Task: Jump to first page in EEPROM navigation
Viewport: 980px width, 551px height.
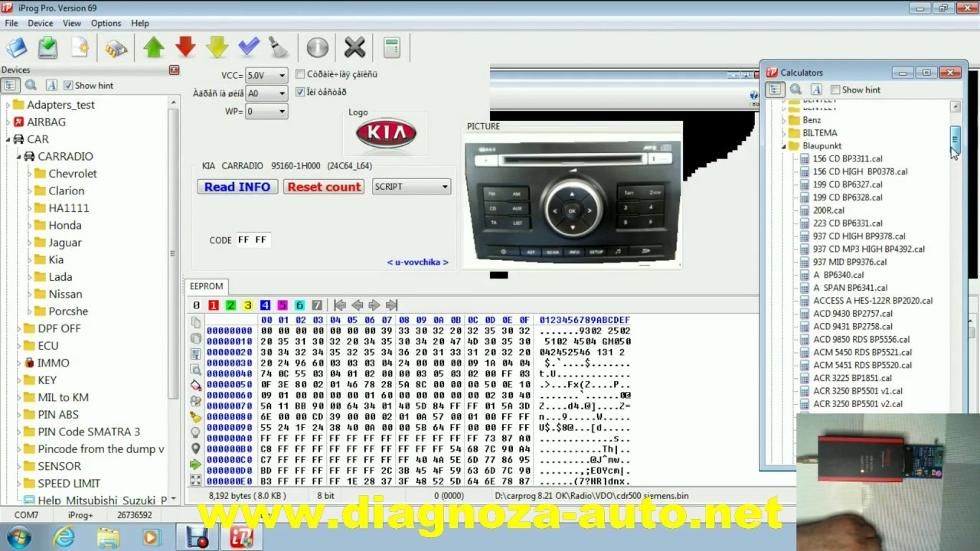Action: click(x=341, y=305)
